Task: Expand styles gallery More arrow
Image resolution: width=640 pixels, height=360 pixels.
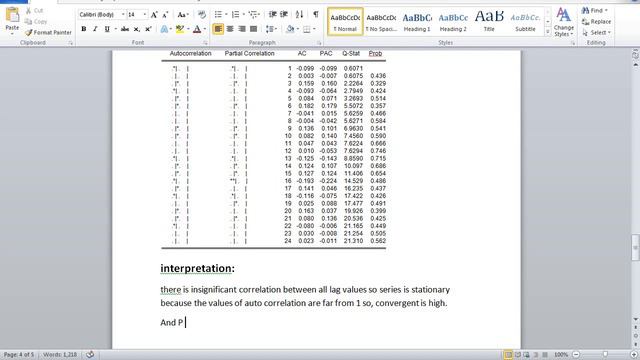Action: 547,31
